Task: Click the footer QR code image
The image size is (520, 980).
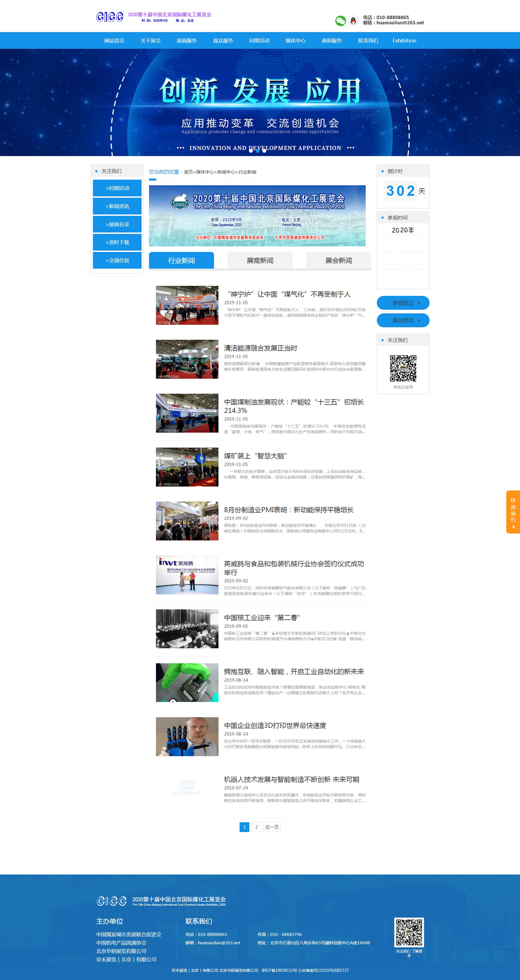Action: (409, 932)
